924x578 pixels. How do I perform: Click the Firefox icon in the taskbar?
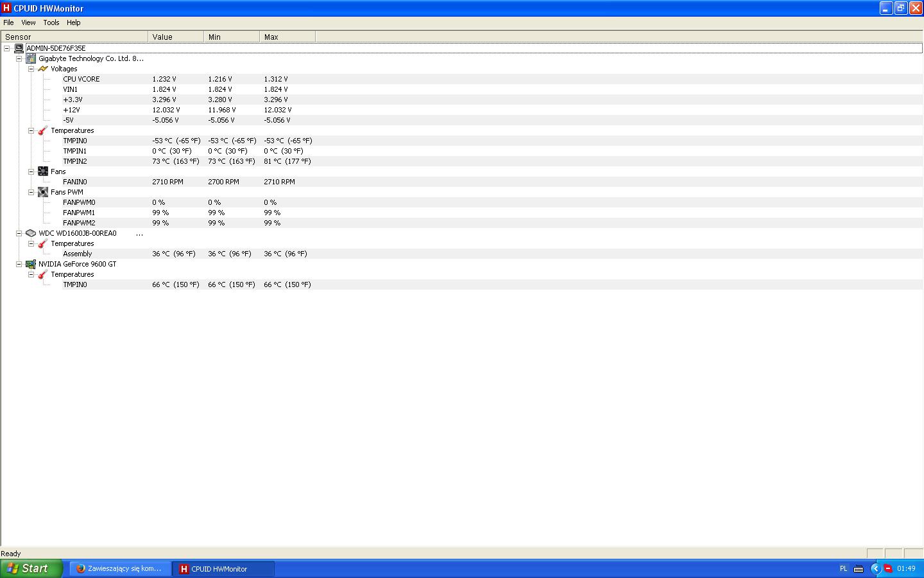click(81, 568)
